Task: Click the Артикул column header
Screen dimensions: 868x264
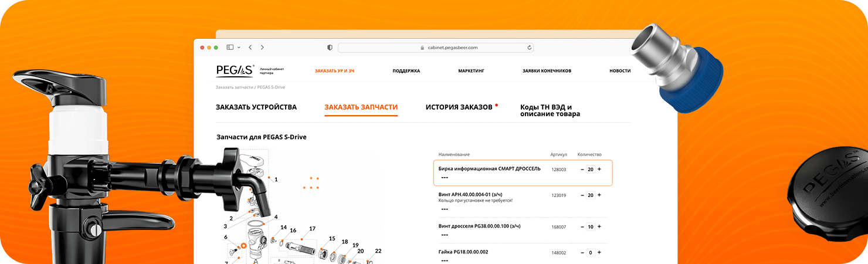Action: click(559, 154)
